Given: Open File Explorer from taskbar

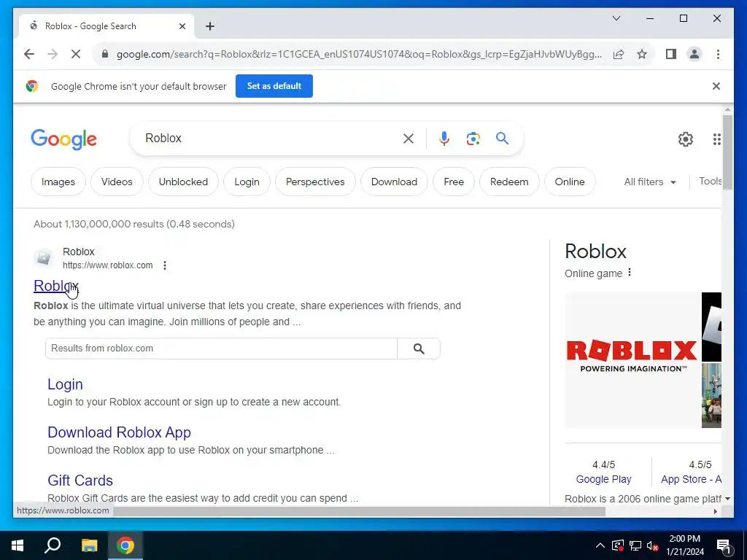Looking at the screenshot, I should tap(89, 545).
